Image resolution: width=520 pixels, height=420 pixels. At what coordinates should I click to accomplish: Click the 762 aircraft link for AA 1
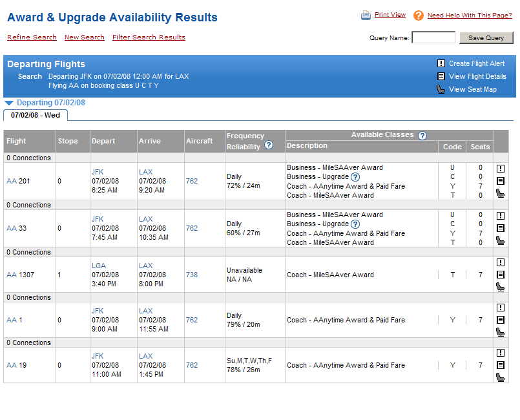pos(192,320)
